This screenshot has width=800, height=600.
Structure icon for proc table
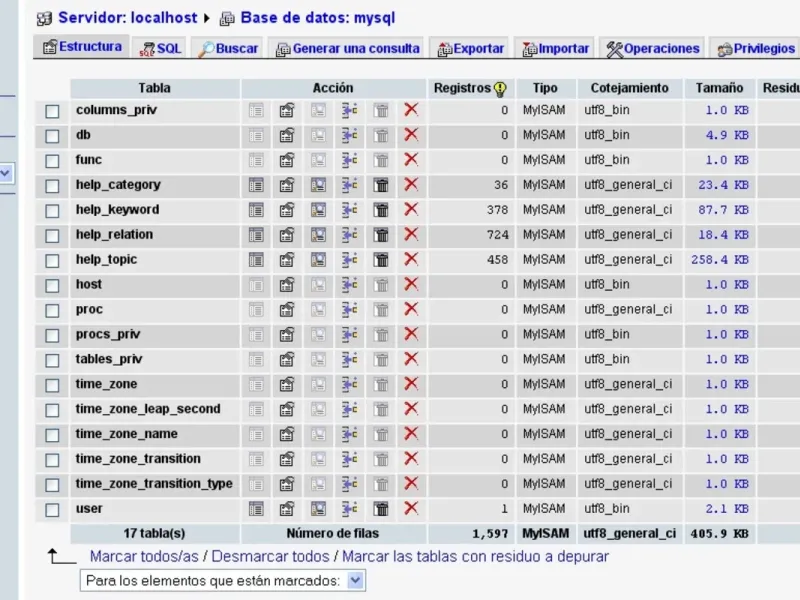tap(287, 310)
